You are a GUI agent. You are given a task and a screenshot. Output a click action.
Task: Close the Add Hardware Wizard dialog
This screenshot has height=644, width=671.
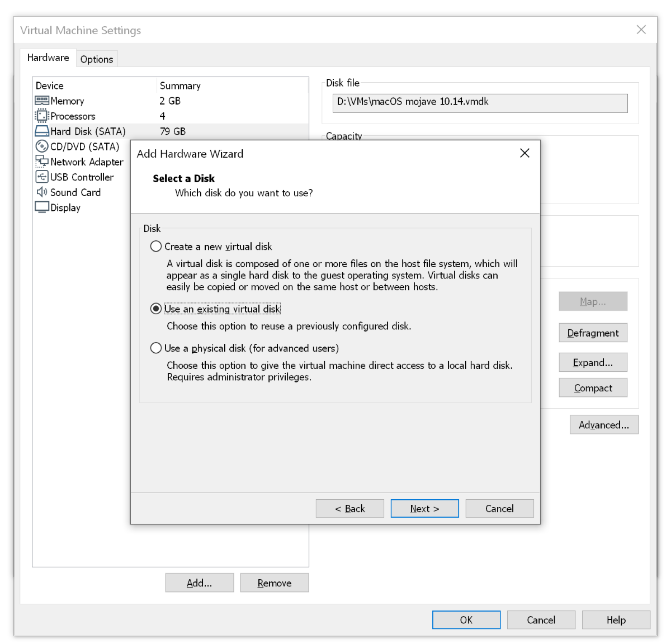524,153
